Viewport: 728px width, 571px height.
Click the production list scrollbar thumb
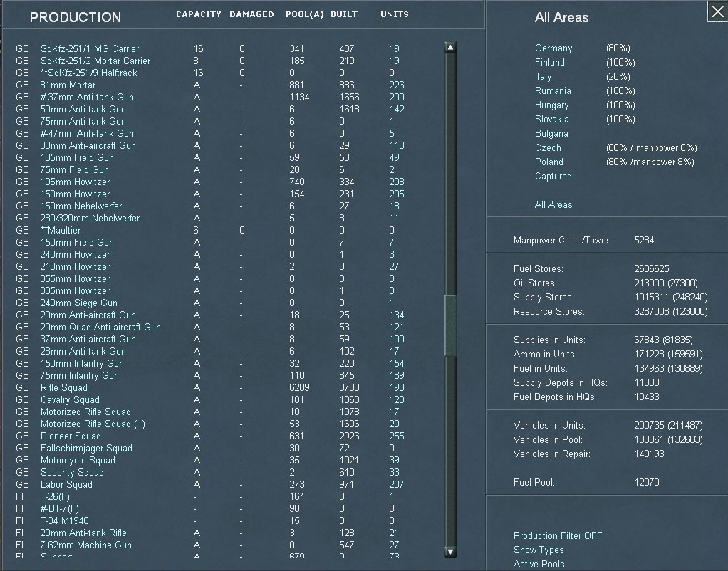click(450, 325)
